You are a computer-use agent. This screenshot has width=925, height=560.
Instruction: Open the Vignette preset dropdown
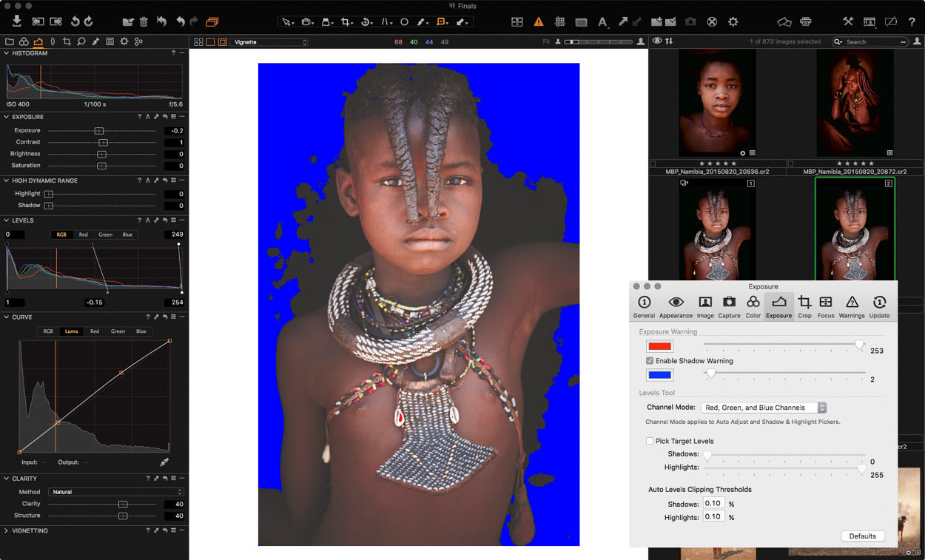point(269,42)
